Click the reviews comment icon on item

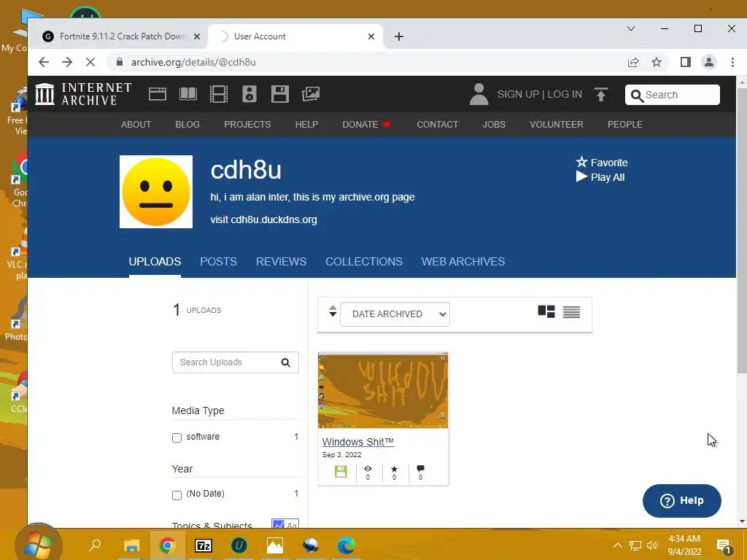coord(420,469)
